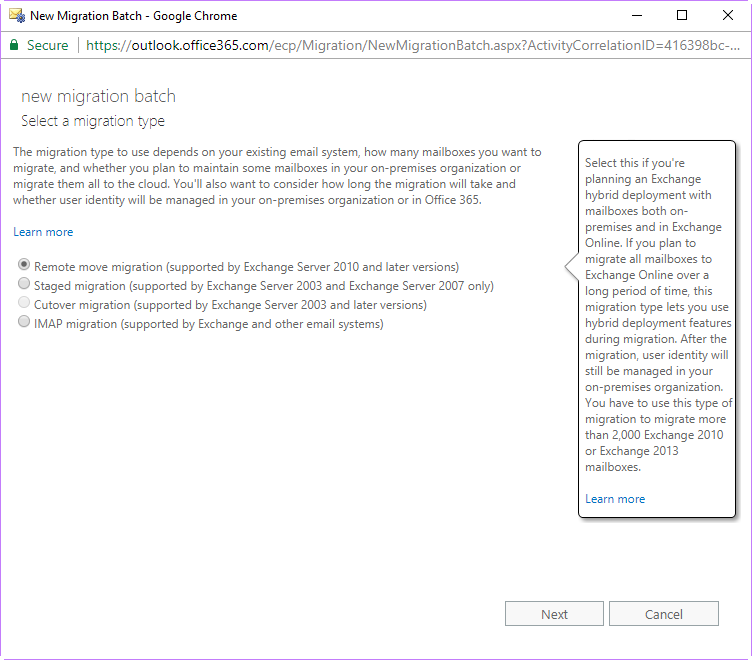
Task: Click the hybrid deployment help callout text
Action: [658, 315]
